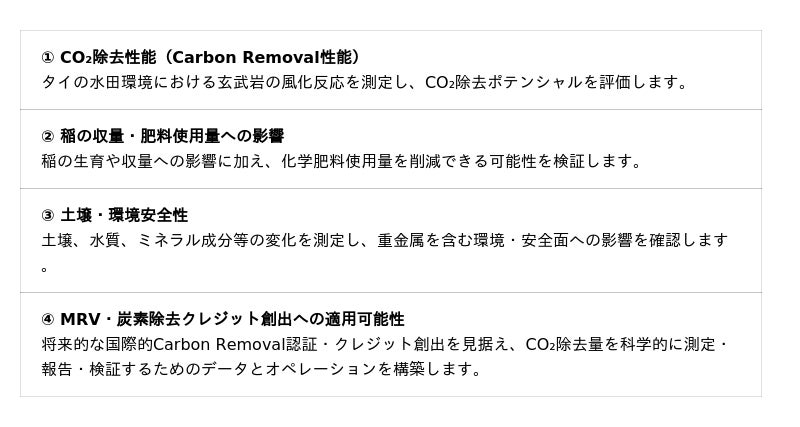
Task: Click the last line starting with "報告・検証するため"
Action: (x=261, y=369)
